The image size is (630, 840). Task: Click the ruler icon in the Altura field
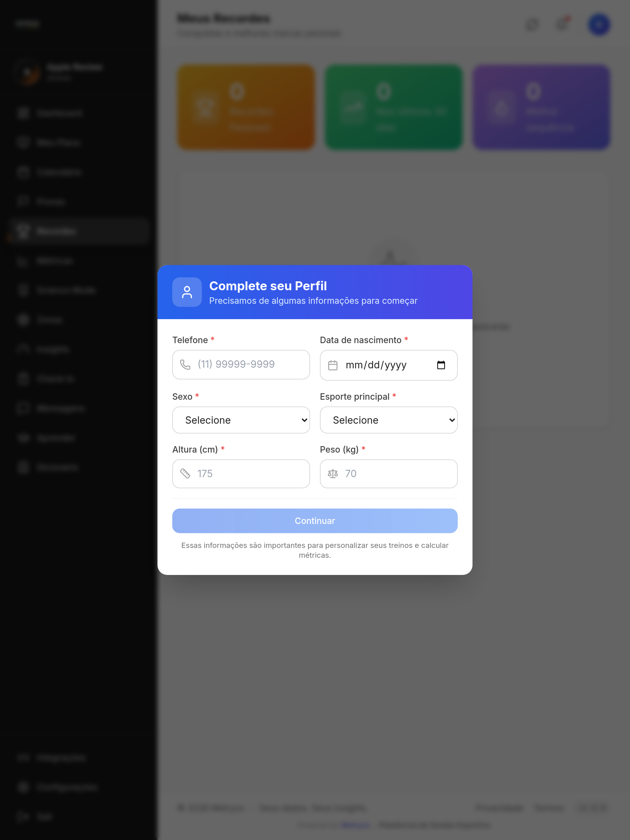[x=185, y=473]
